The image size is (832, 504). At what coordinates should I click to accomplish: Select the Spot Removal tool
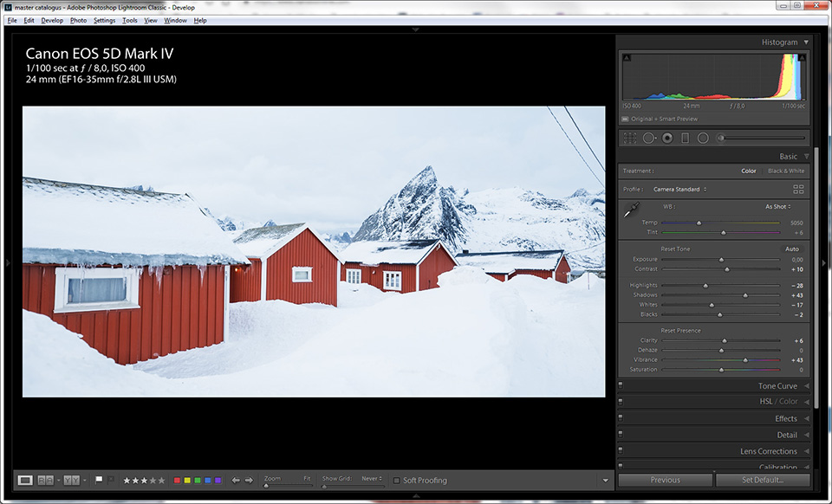(x=648, y=139)
